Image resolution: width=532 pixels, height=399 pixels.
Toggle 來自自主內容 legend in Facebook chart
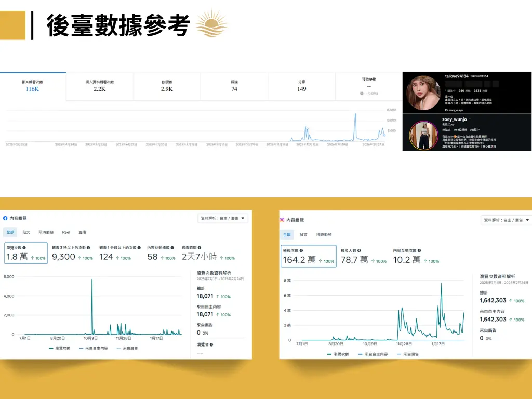(x=94, y=348)
